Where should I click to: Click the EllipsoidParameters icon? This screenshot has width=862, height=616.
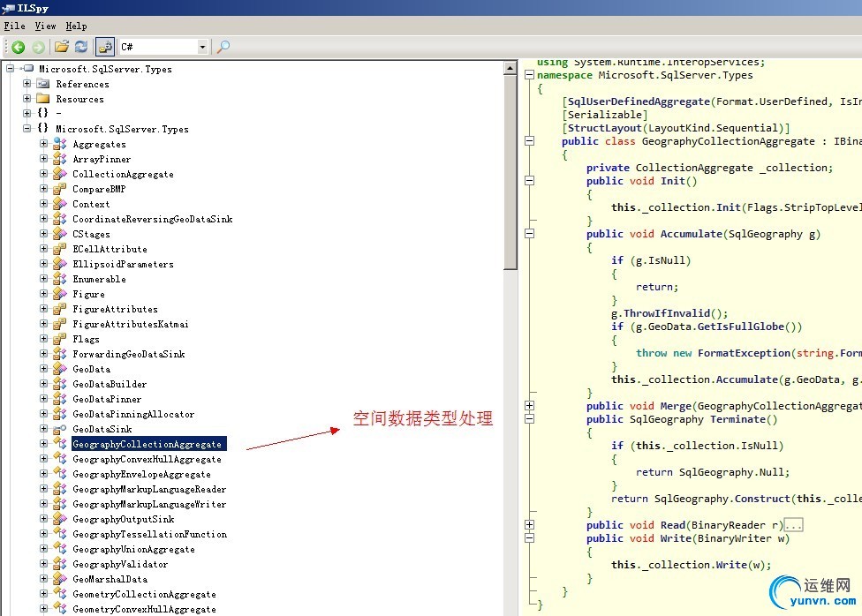[60, 264]
